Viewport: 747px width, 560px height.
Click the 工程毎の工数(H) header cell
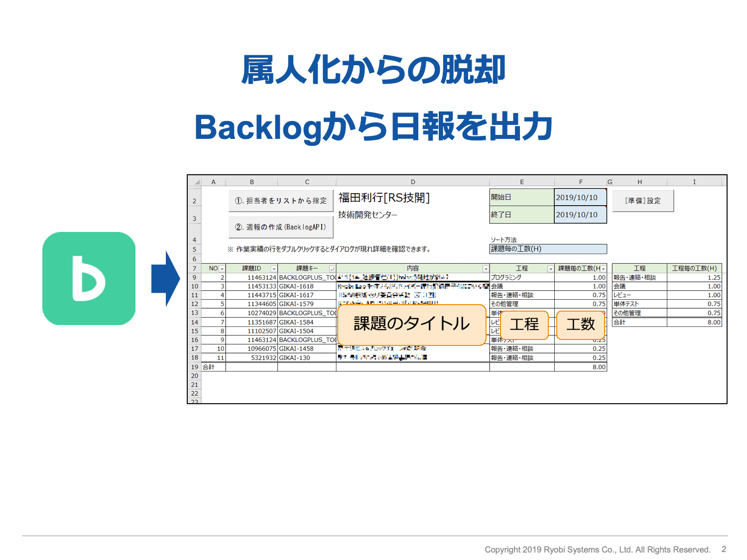click(x=694, y=268)
